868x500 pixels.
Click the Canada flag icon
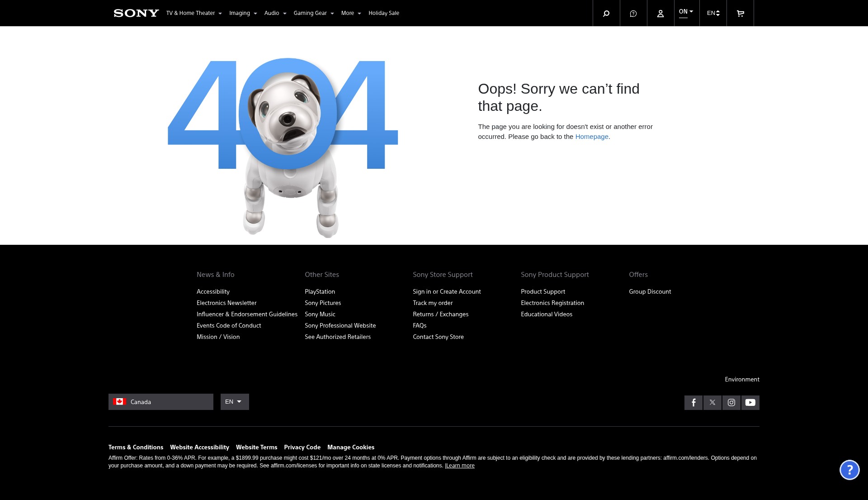coord(119,402)
